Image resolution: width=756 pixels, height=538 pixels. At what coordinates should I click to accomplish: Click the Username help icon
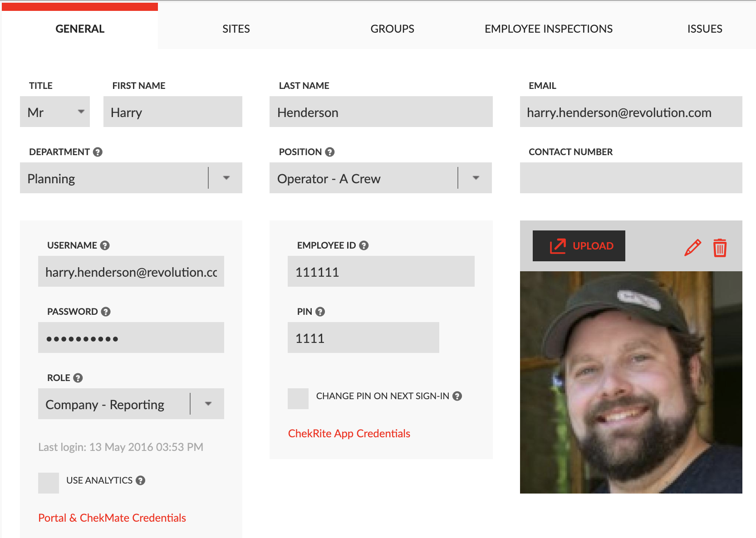click(105, 245)
